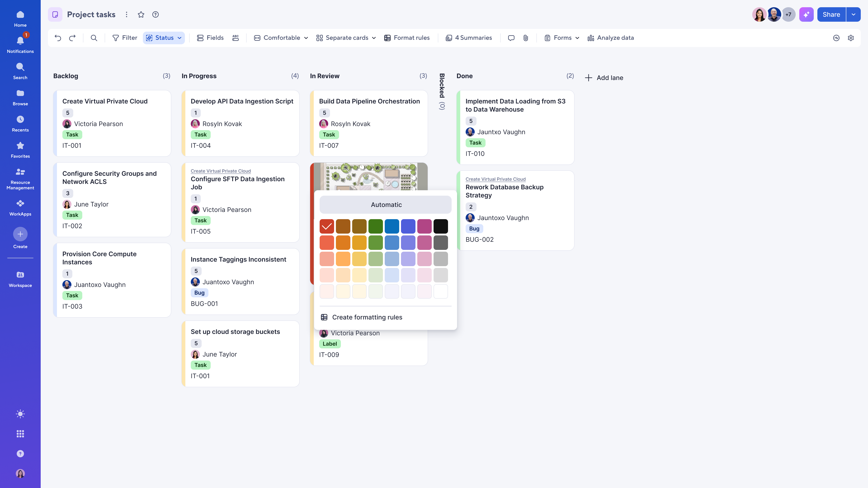This screenshot has height=488, width=868.
Task: Open Home in the sidebar
Action: [x=20, y=19]
